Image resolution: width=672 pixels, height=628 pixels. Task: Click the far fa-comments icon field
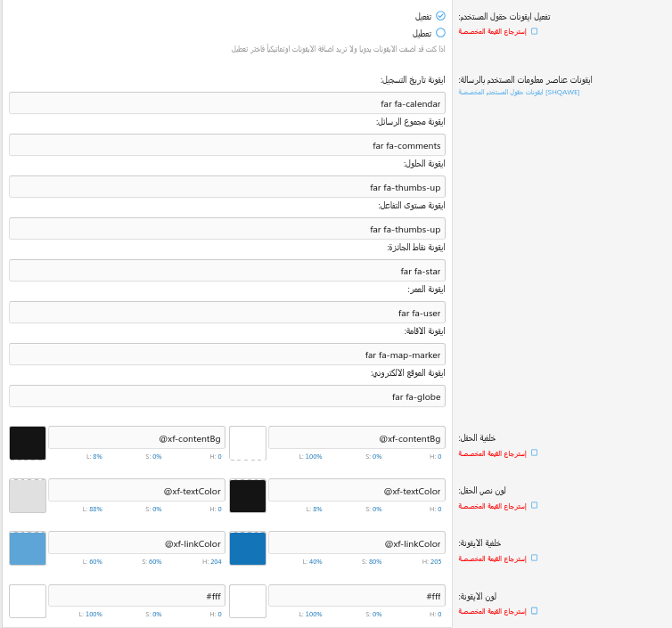tap(227, 145)
